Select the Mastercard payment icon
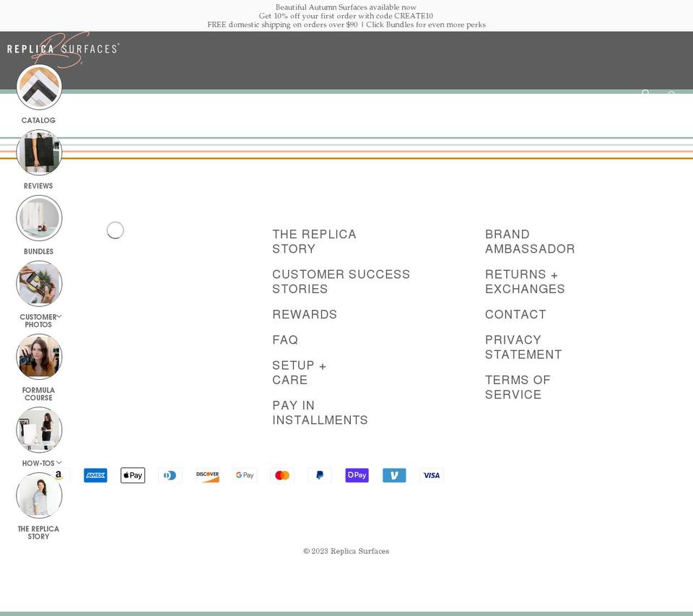693x616 pixels. pyautogui.click(x=282, y=475)
